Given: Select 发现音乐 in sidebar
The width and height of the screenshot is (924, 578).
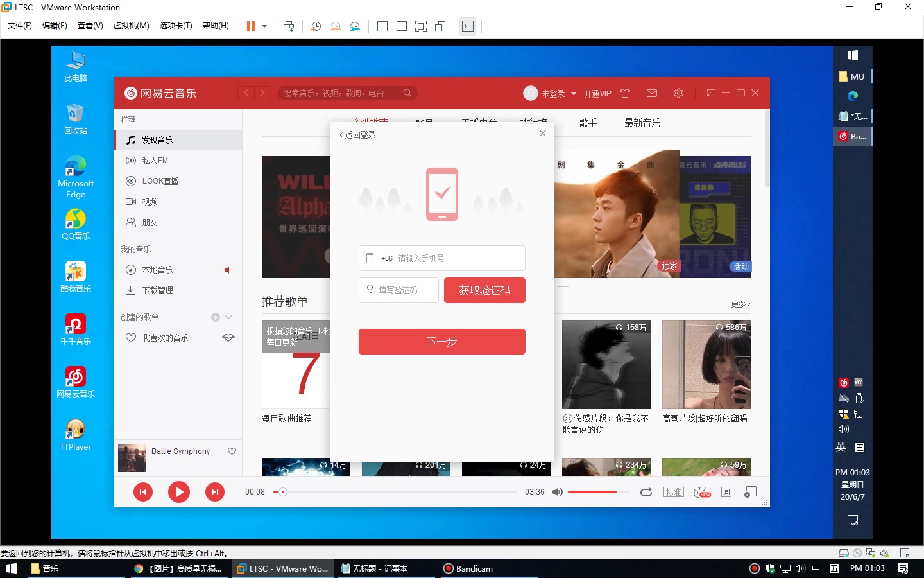Looking at the screenshot, I should (x=178, y=140).
